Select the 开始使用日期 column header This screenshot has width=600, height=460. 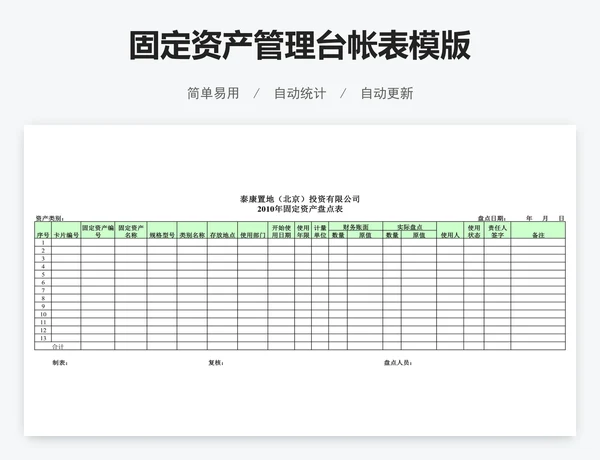click(281, 230)
